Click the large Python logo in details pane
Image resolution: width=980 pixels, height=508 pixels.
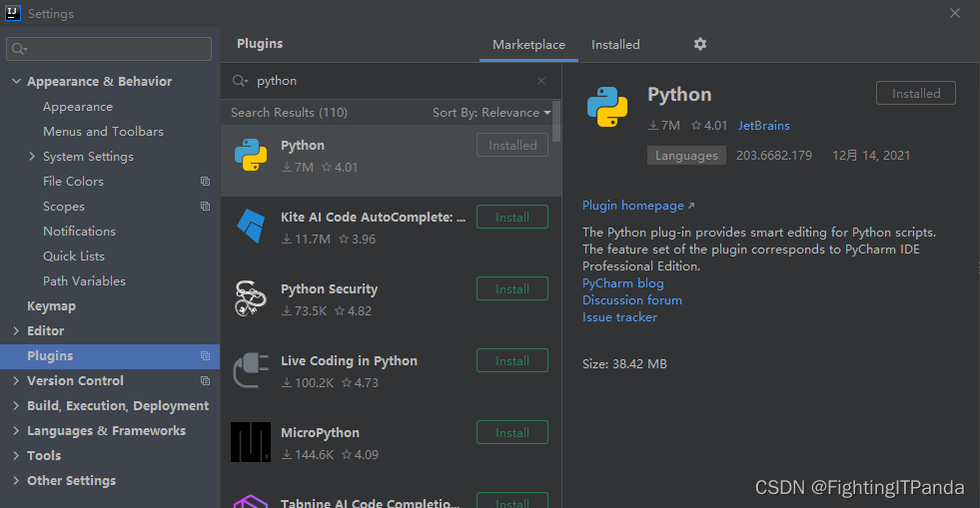[x=607, y=107]
